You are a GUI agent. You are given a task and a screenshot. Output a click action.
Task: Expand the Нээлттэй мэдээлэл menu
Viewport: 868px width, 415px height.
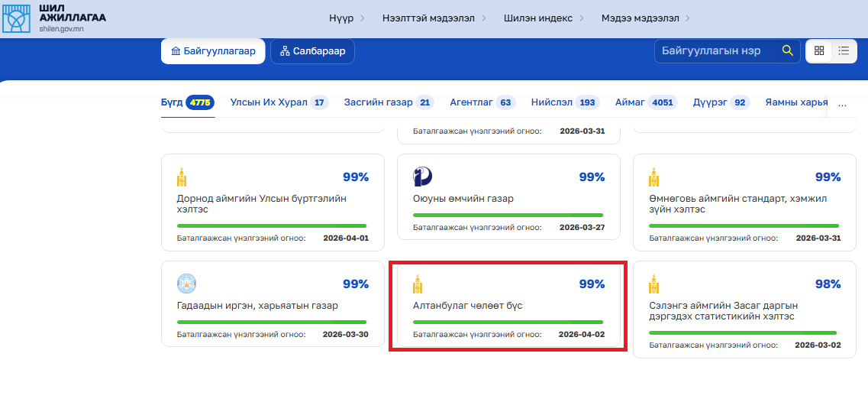[428, 18]
